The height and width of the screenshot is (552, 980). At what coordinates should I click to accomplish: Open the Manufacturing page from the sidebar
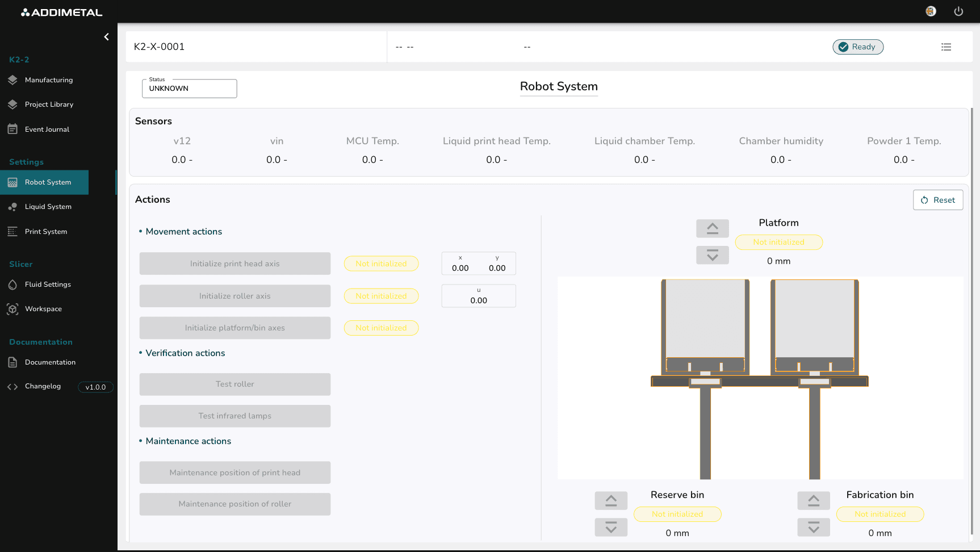pyautogui.click(x=12, y=80)
